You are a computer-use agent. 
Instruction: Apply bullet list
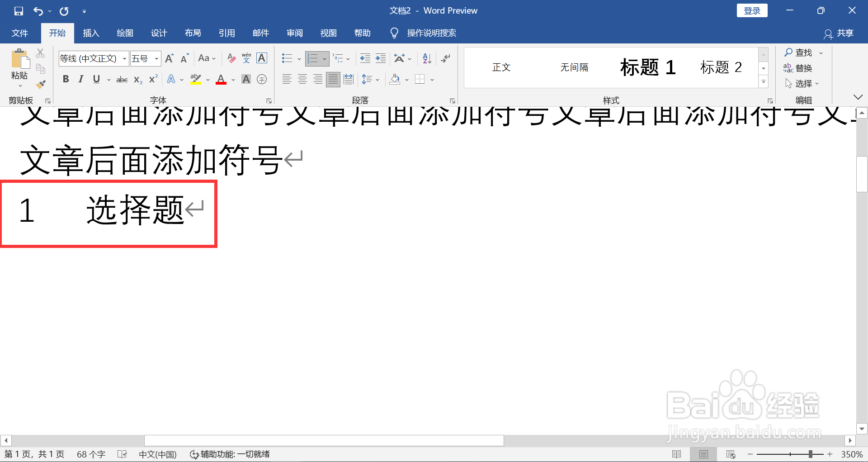click(x=287, y=58)
